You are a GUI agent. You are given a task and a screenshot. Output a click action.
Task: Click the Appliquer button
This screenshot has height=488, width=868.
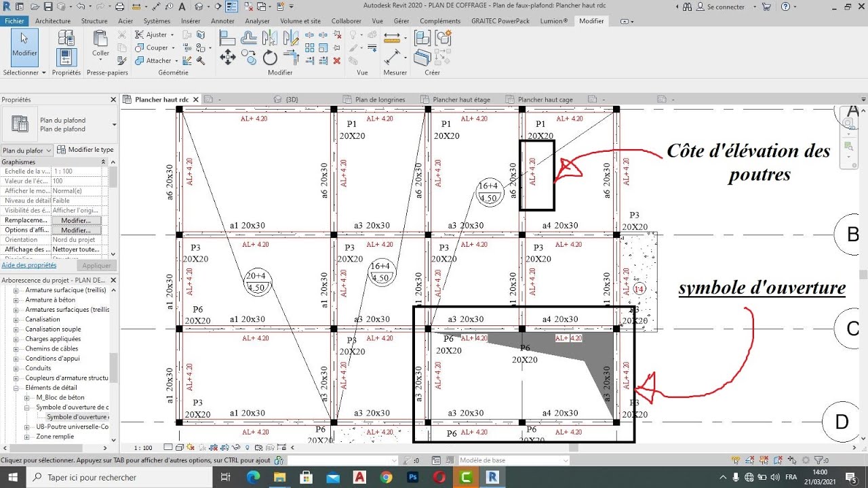point(96,266)
